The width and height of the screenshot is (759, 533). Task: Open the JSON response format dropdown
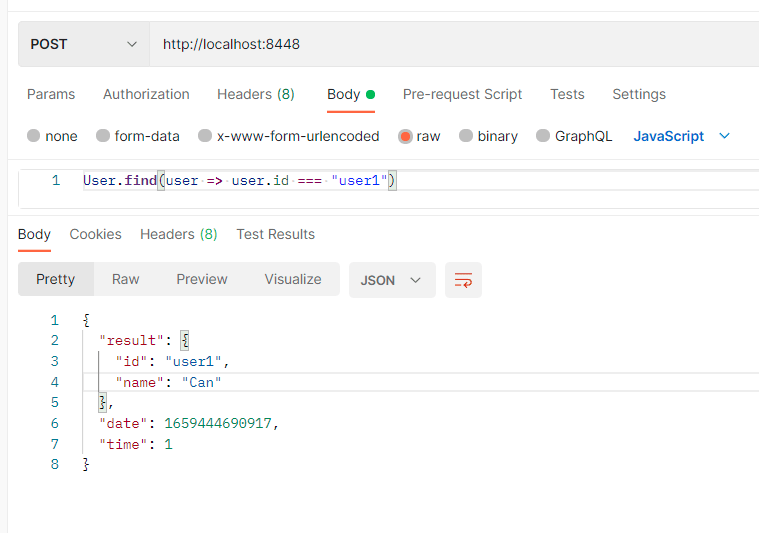click(x=391, y=280)
